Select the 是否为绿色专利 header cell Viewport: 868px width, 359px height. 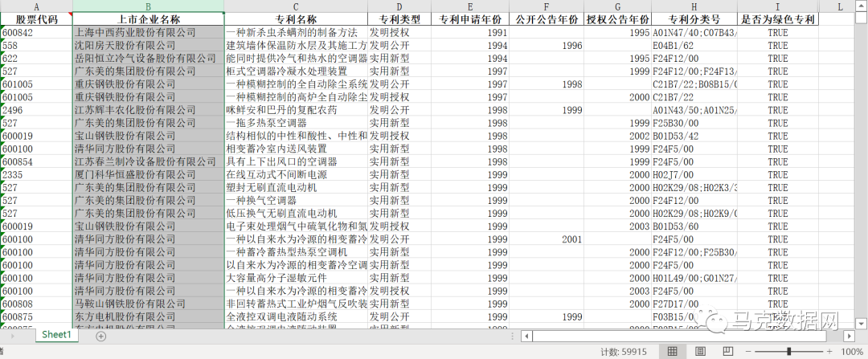click(x=778, y=19)
